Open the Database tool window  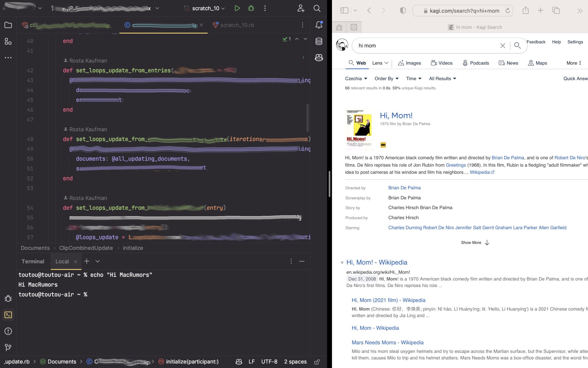[x=319, y=41]
